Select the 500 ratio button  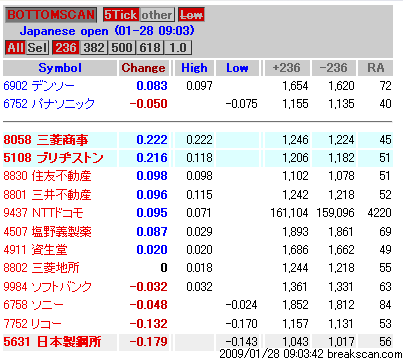pyautogui.click(x=122, y=48)
